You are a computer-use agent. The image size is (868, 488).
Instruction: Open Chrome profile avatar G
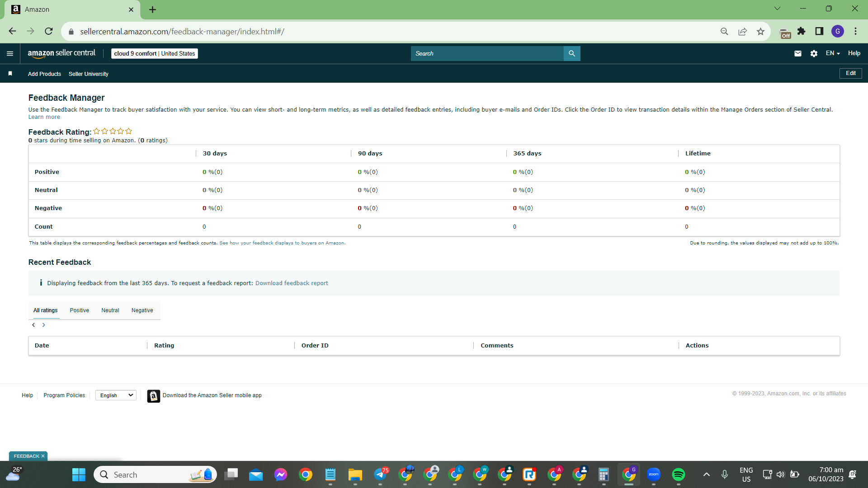pyautogui.click(x=838, y=31)
